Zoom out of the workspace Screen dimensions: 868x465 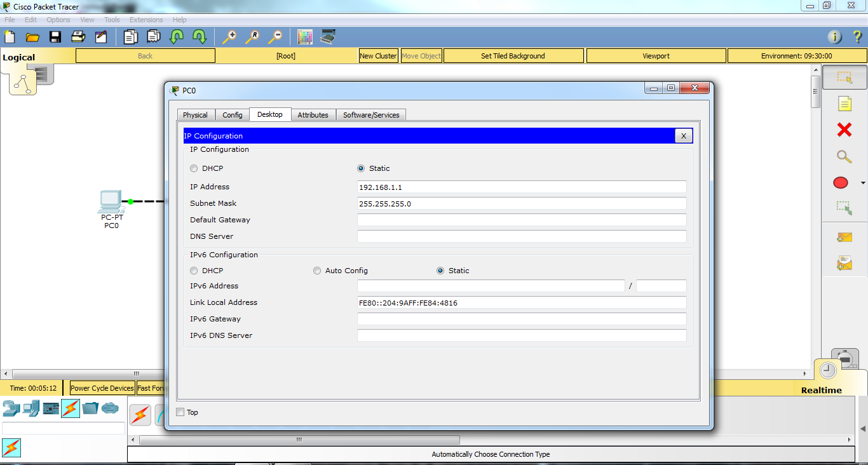click(275, 37)
